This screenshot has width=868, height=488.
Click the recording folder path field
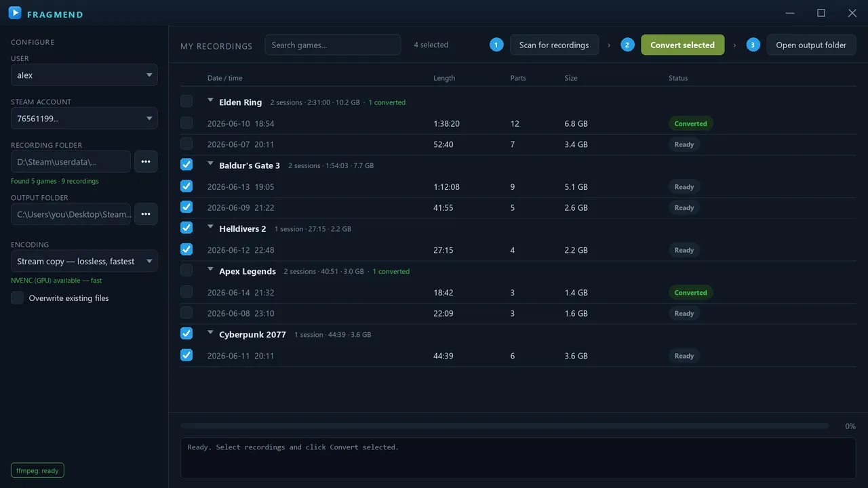(x=71, y=161)
